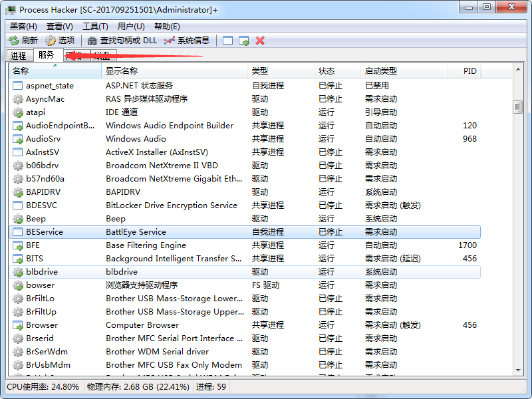This screenshot has height=399, width=532.
Task: Open 选项 (Options) from the toolbar
Action: click(51, 41)
